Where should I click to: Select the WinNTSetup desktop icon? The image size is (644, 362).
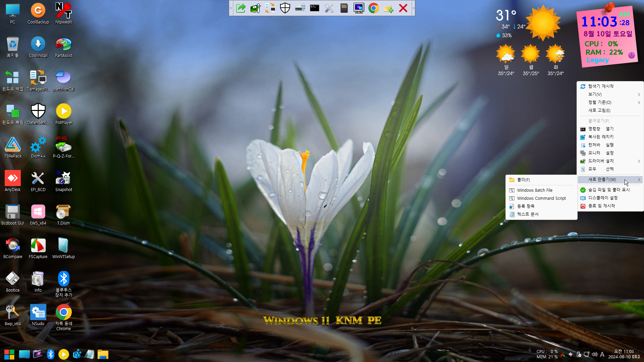[x=63, y=248]
